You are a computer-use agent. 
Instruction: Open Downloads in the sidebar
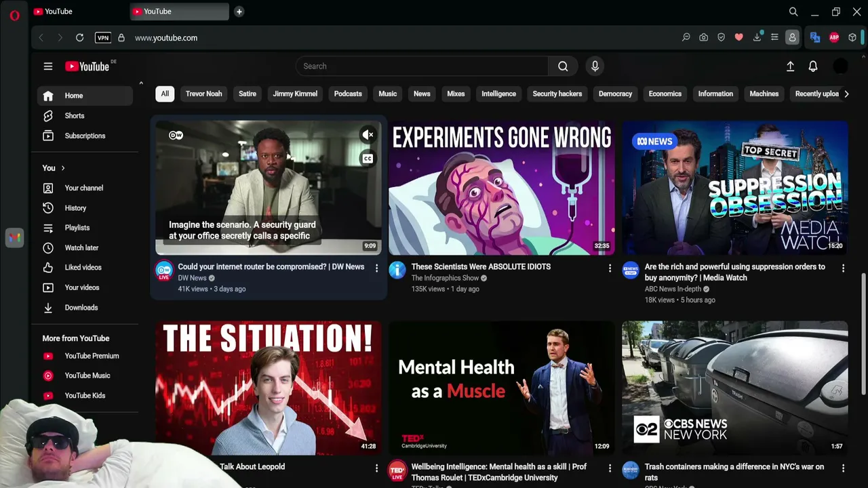tap(85, 308)
